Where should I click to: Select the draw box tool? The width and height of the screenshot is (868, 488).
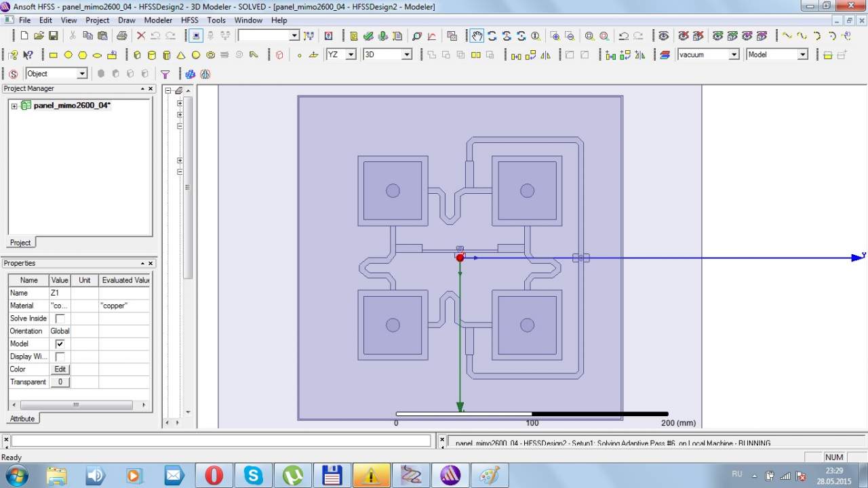coord(137,55)
